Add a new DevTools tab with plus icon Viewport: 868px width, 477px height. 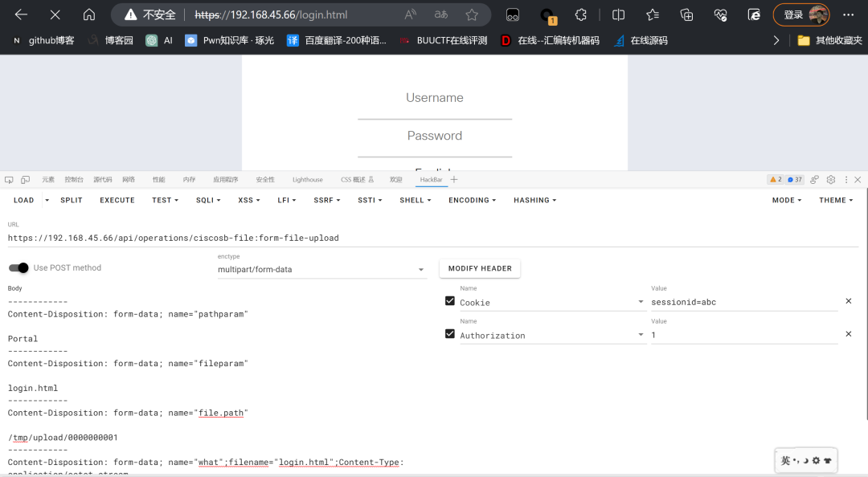point(454,179)
